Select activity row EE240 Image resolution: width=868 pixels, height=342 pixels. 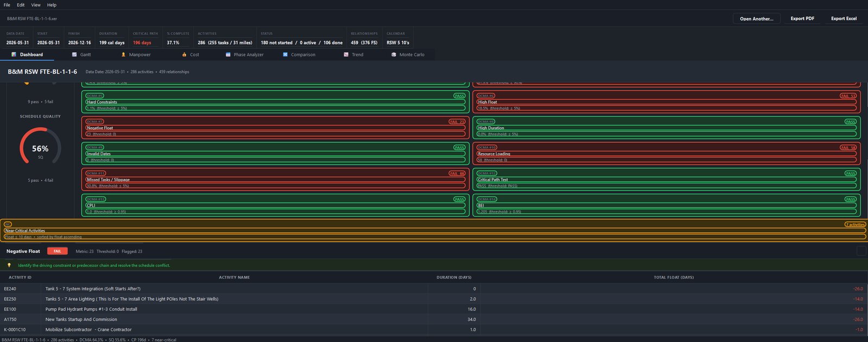[x=434, y=289]
